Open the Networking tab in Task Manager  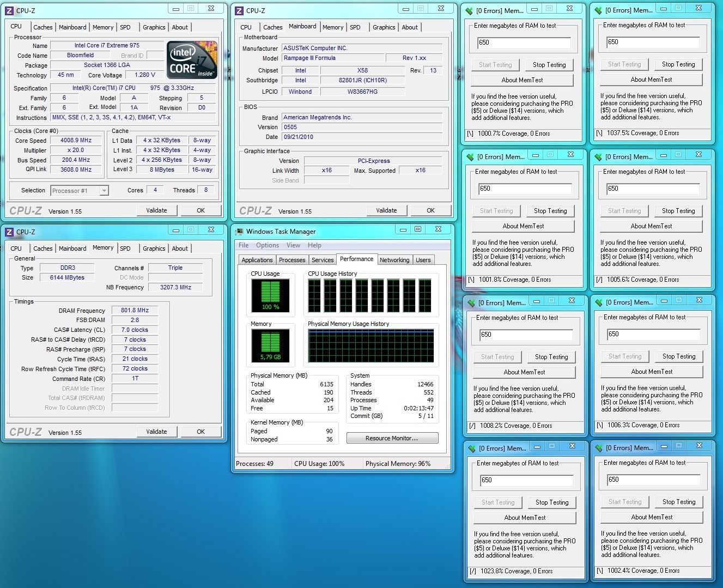coord(394,260)
